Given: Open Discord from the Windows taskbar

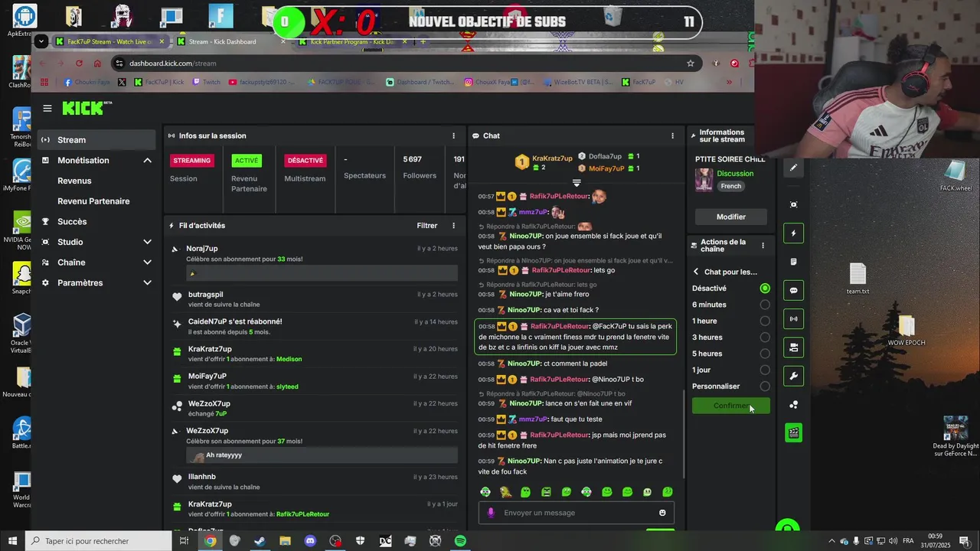Looking at the screenshot, I should click(x=310, y=541).
